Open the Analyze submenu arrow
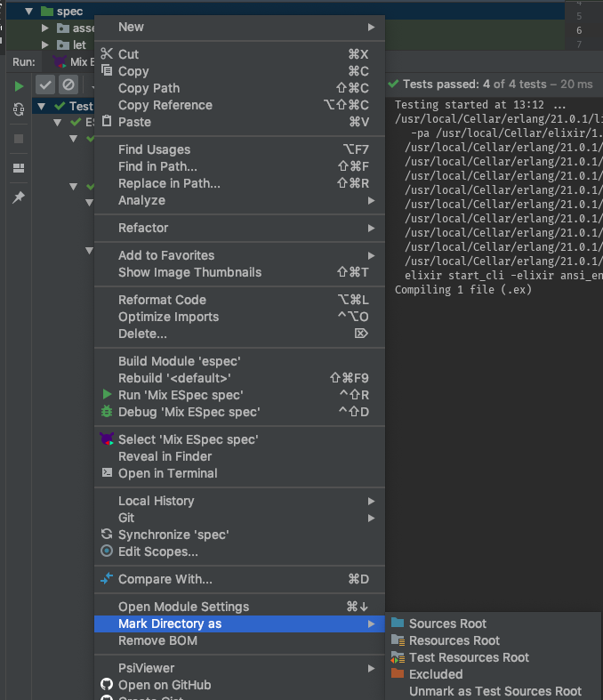 (371, 201)
